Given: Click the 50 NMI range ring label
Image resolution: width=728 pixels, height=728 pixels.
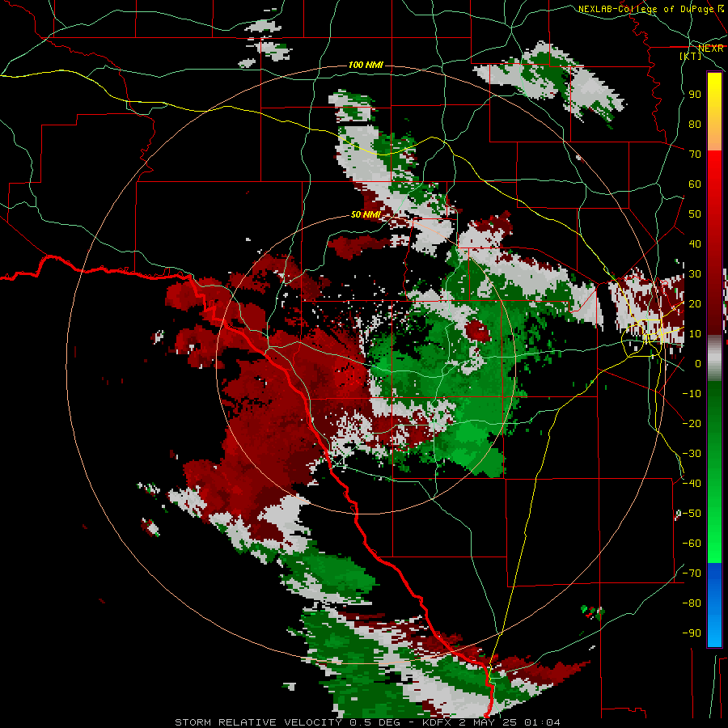Looking at the screenshot, I should [x=366, y=214].
